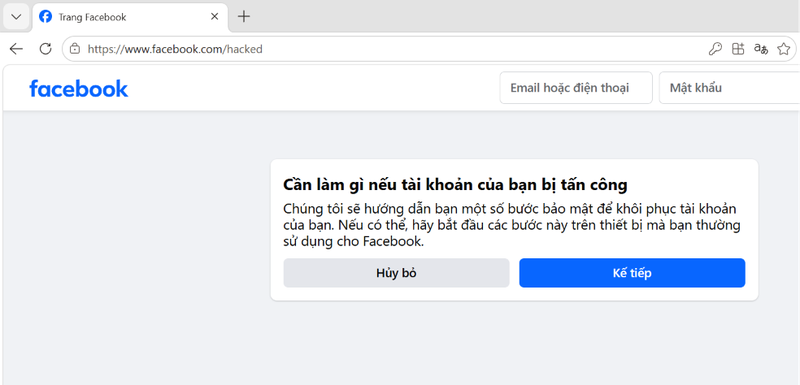The height and width of the screenshot is (385, 800).
Task: Close the Trang Facebook tab
Action: pyautogui.click(x=214, y=17)
